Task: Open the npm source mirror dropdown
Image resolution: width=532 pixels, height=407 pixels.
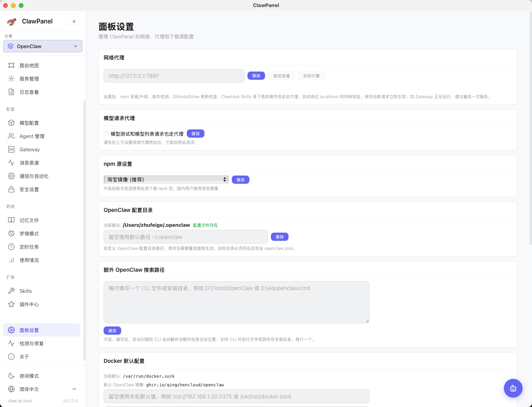Action: 166,179
